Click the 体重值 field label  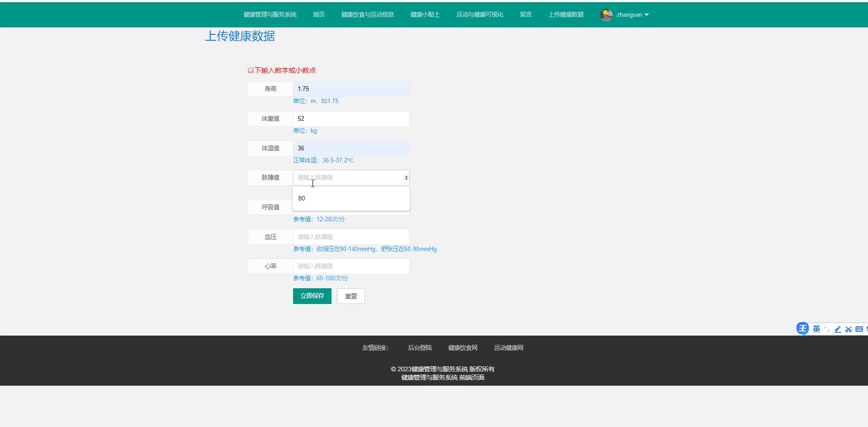(270, 119)
